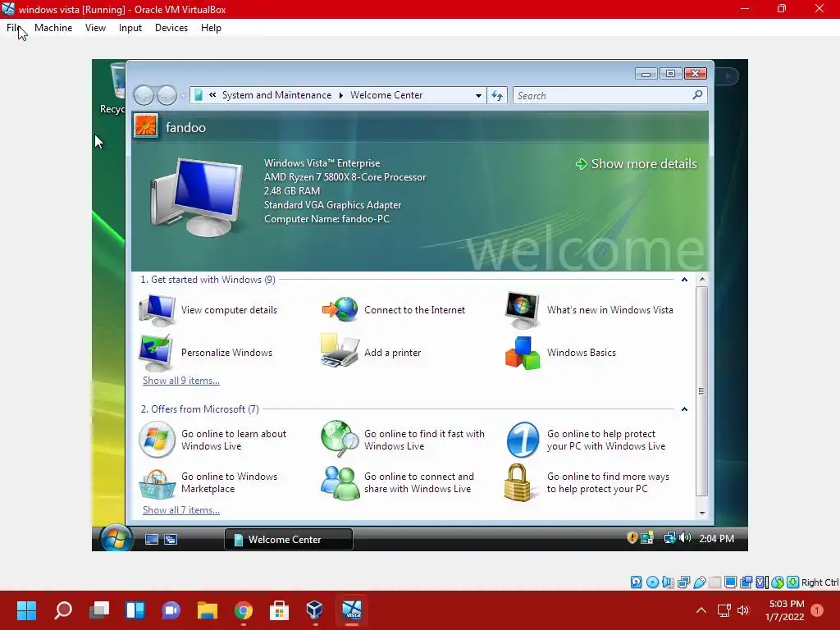Open VirtualBox Manager from the Windows taskbar

[314, 610]
